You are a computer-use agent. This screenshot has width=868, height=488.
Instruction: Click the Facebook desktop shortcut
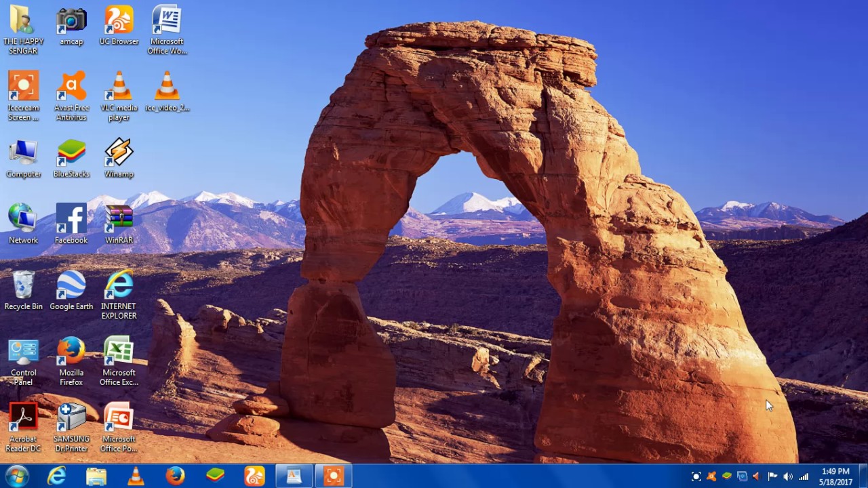71,224
